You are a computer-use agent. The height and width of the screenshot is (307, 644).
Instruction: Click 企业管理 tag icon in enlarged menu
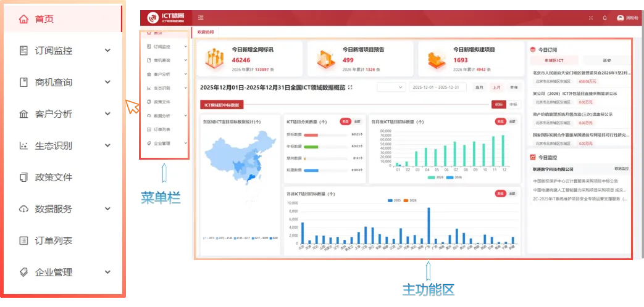click(x=24, y=272)
